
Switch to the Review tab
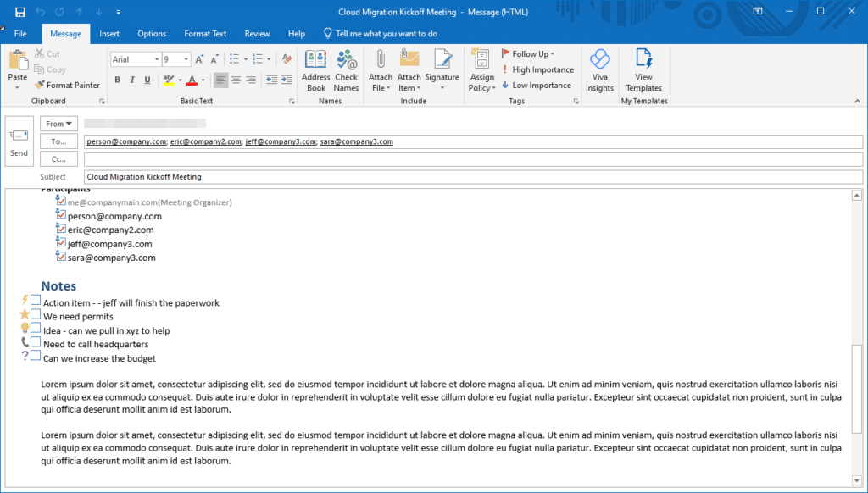258,34
